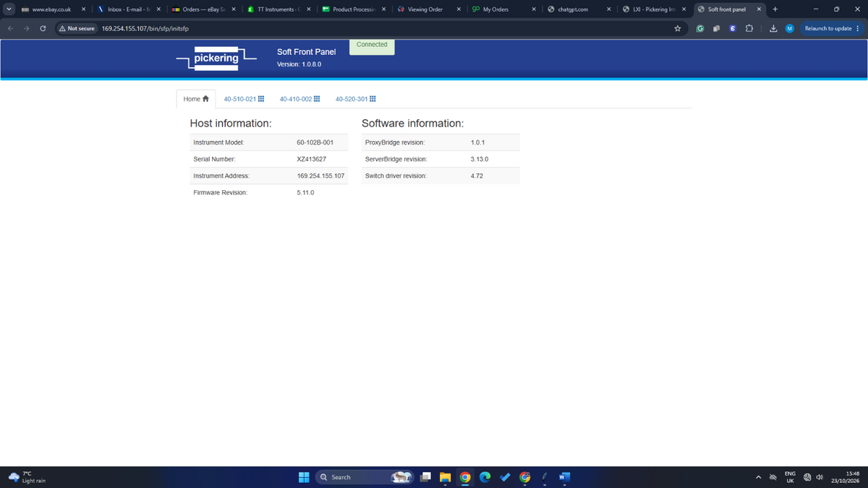Select the 40-520-301 grid icon tab
This screenshot has height=488, width=868.
point(372,99)
